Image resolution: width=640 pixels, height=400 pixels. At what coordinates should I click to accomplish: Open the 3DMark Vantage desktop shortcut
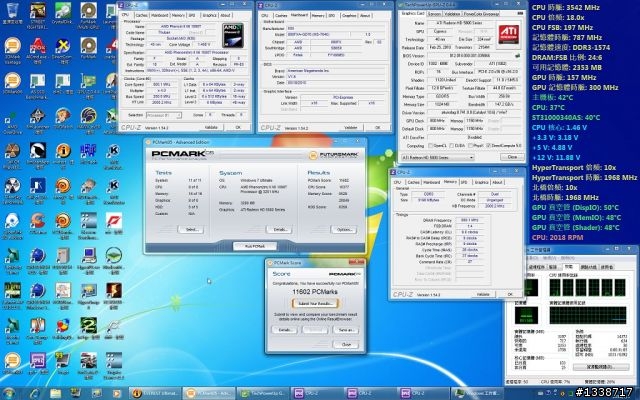point(13,51)
